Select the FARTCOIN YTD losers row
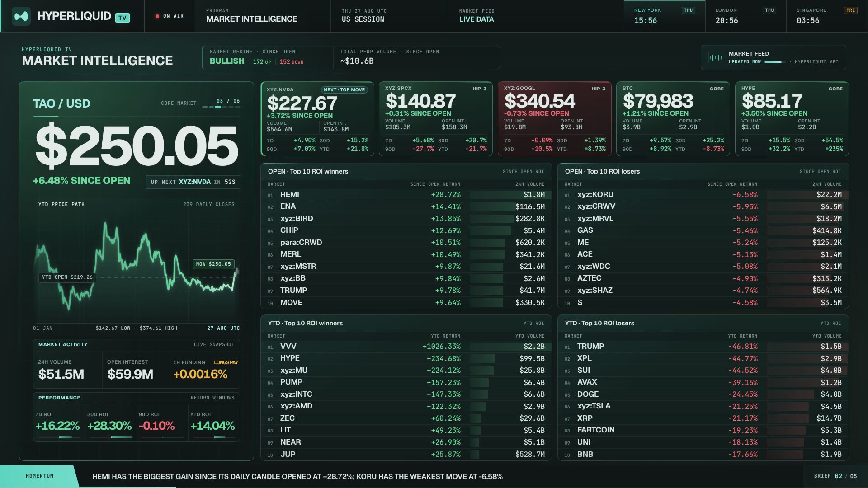Screen dimensions: 868x488 (703, 430)
